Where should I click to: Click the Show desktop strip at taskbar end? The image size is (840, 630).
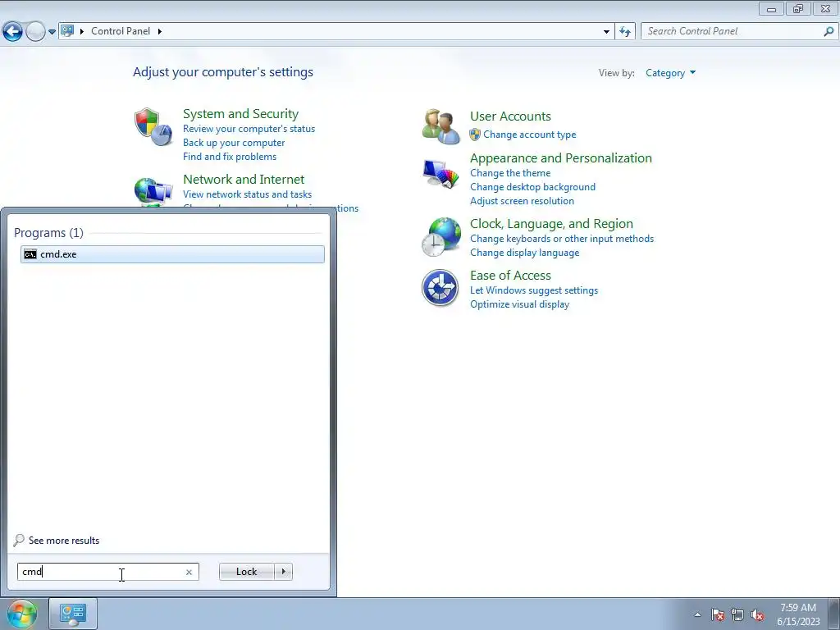click(834, 614)
